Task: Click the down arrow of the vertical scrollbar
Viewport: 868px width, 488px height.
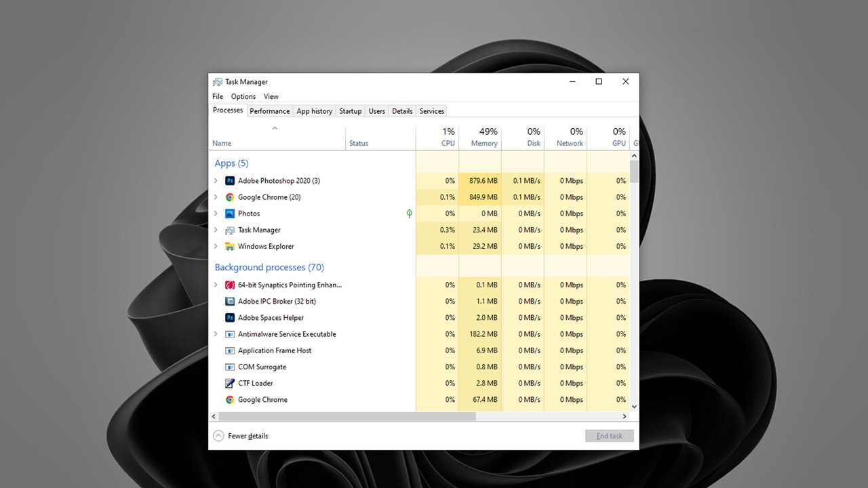Action: click(x=634, y=407)
